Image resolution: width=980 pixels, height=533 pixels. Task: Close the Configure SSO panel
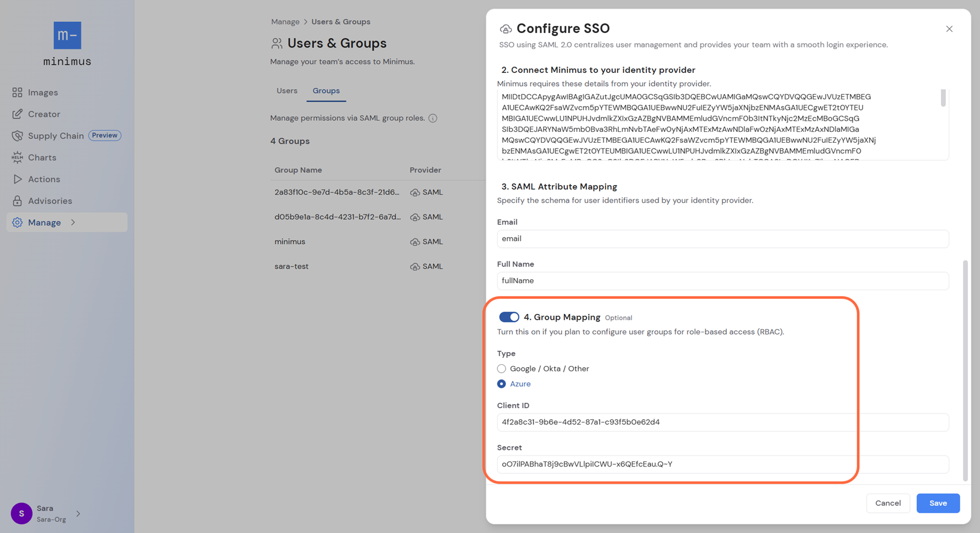tap(949, 29)
